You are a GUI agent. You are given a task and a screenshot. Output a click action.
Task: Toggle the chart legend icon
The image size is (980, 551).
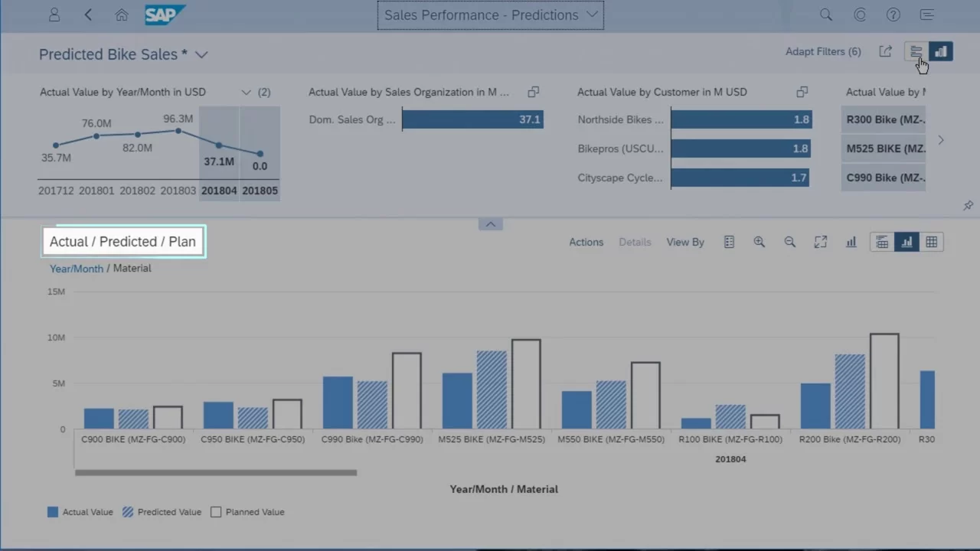tap(729, 242)
